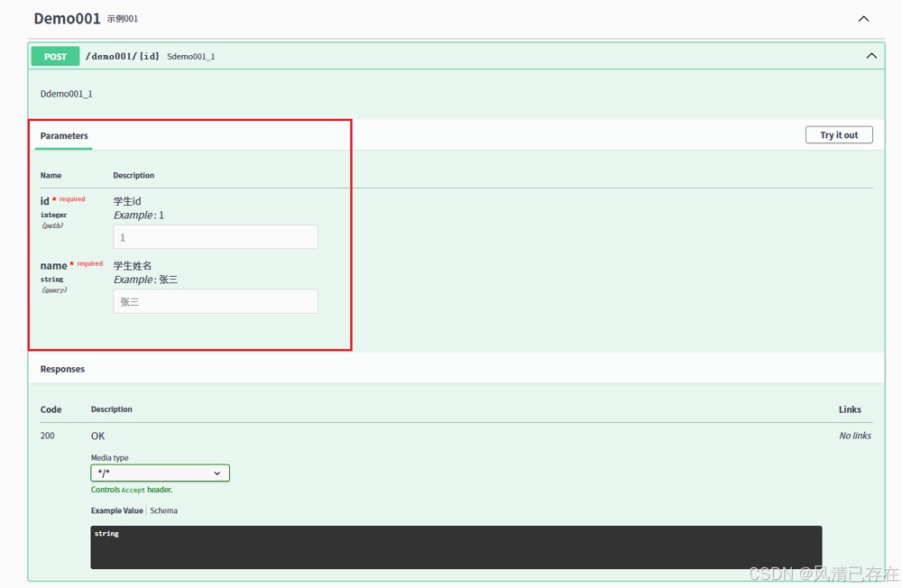Click the 示例001 tag description
Viewport: 902px width, 588px height.
(123, 19)
